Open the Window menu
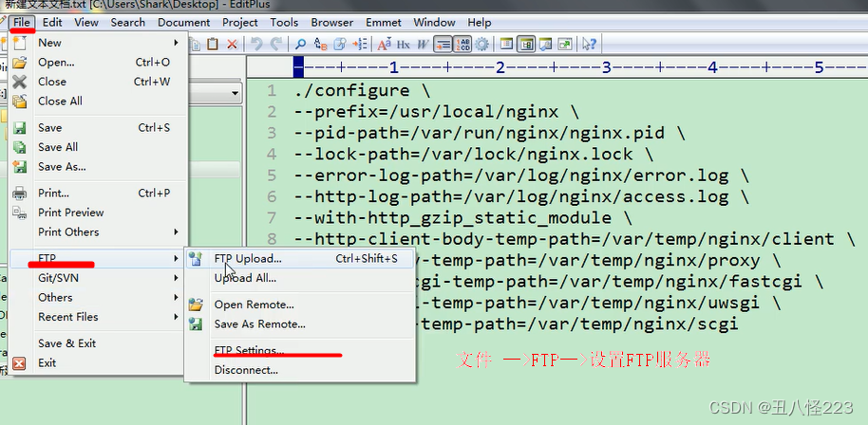This screenshot has height=425, width=868. [434, 23]
